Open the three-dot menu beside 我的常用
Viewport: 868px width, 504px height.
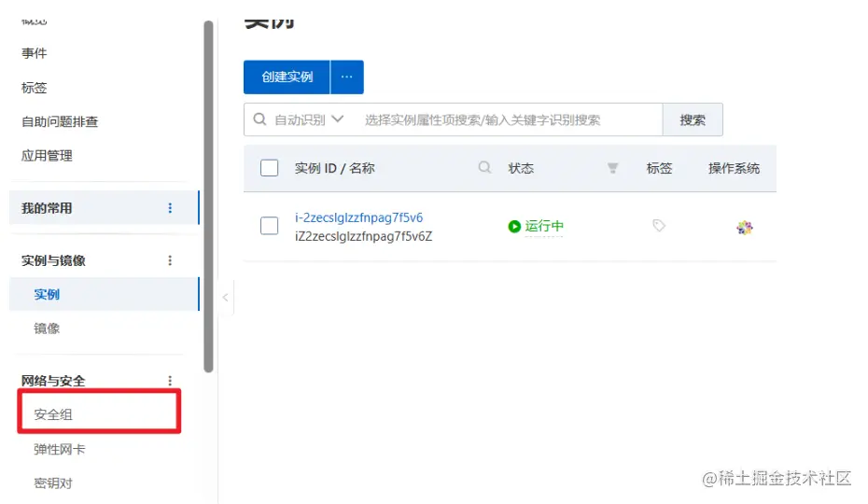[170, 208]
